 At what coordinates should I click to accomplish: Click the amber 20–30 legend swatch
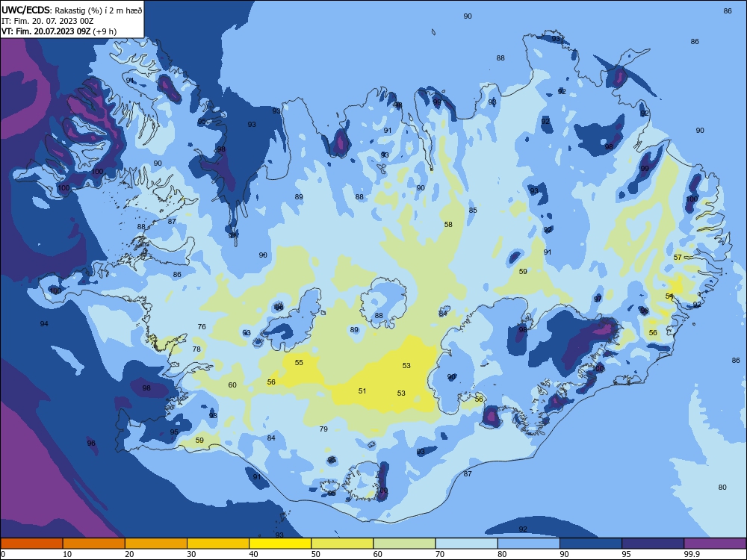156,544
